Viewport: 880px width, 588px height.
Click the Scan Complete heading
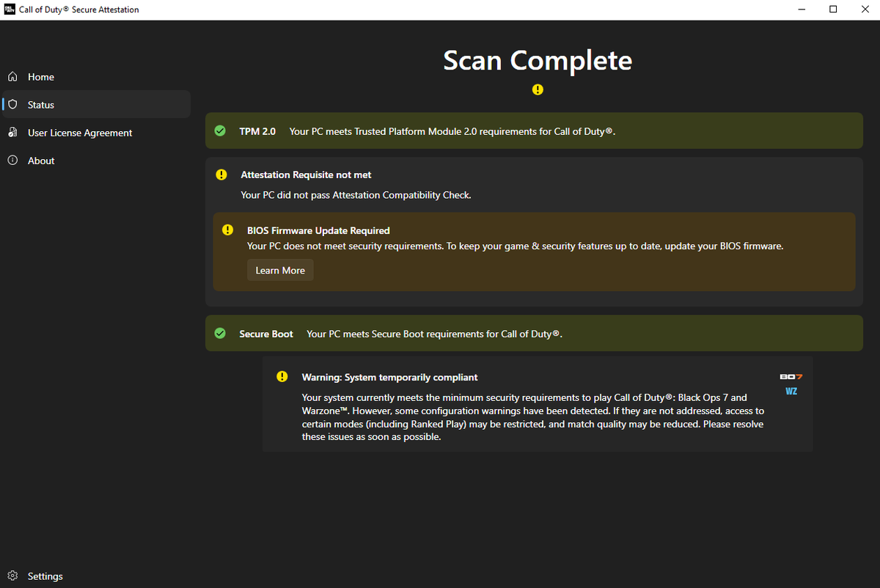point(538,60)
